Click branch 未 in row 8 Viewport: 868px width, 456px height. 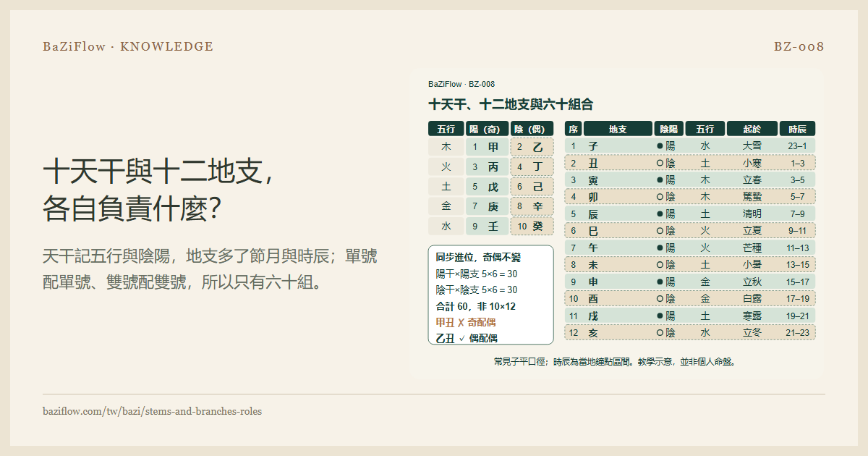pos(593,265)
